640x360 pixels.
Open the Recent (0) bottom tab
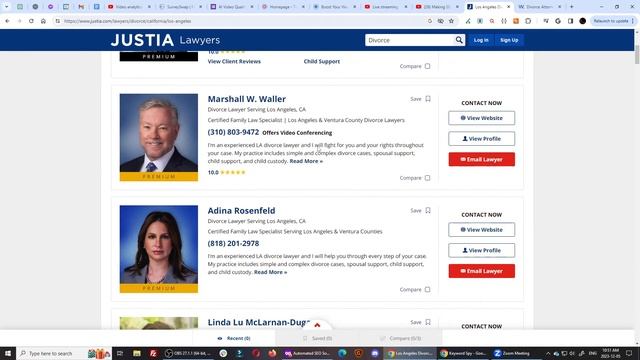(x=234, y=338)
